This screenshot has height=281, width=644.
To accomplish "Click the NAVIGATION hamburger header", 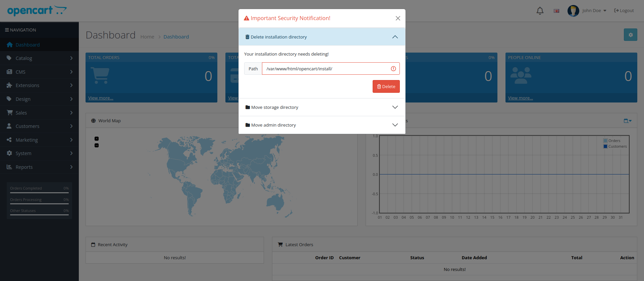I will click(x=20, y=30).
